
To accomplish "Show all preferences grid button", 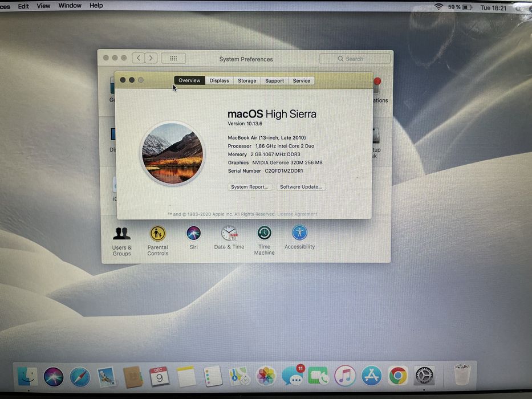I will point(173,58).
